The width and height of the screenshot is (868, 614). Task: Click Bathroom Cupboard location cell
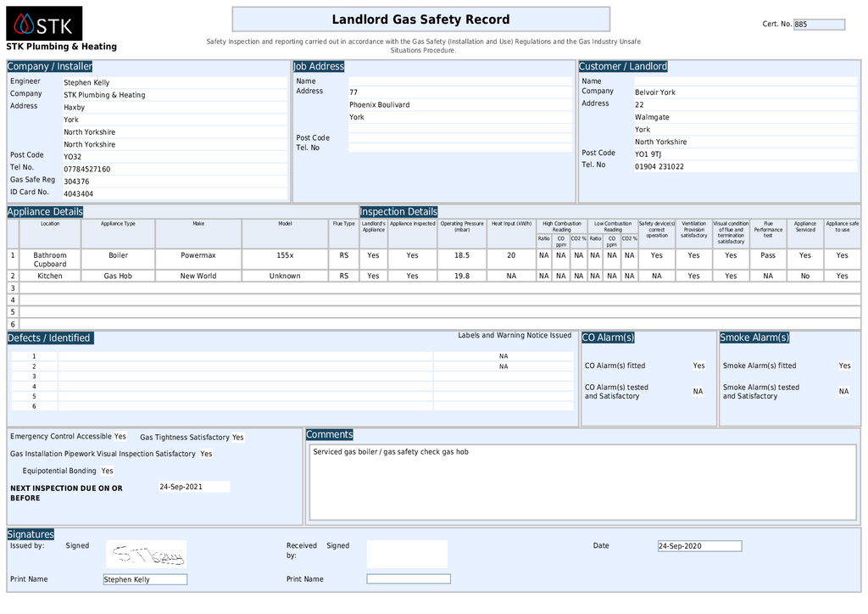coord(50,260)
